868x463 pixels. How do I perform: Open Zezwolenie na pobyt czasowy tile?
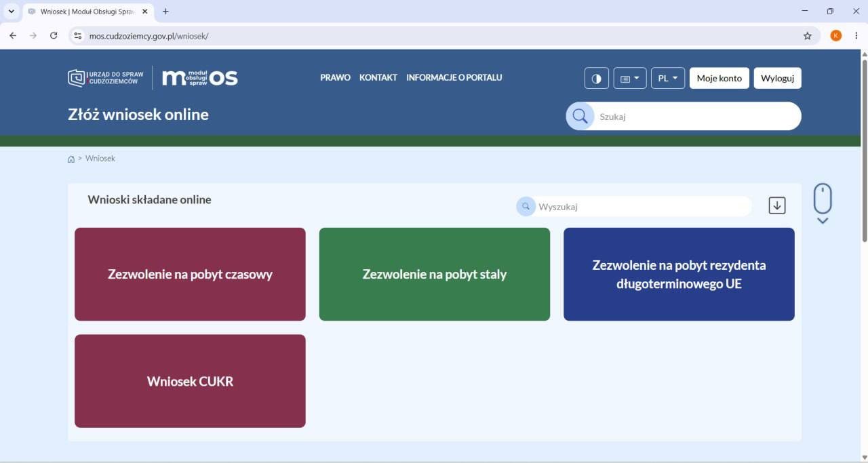190,274
